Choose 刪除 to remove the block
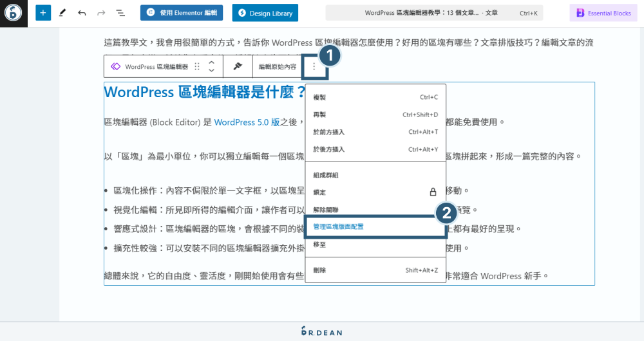 tap(375, 270)
